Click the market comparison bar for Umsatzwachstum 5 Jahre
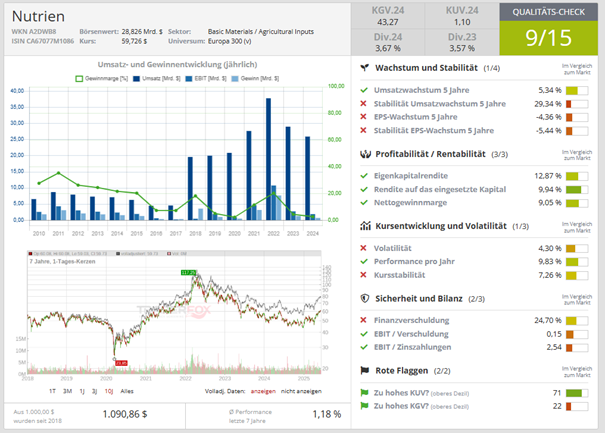 pos(577,91)
